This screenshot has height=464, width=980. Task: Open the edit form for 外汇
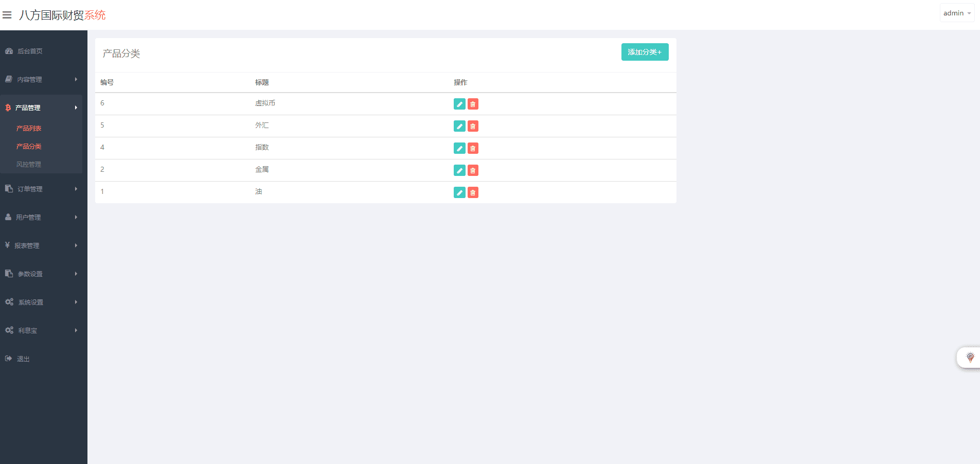459,126
